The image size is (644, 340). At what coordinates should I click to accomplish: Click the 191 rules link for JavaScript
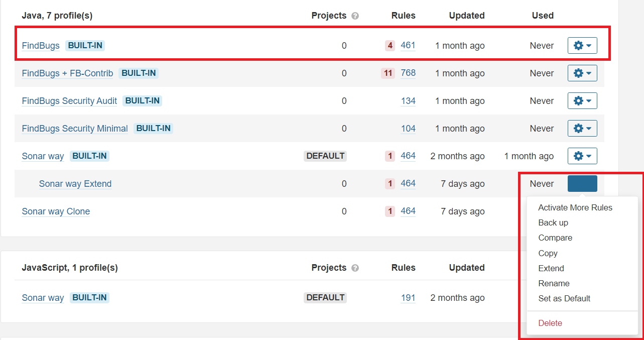tap(408, 298)
